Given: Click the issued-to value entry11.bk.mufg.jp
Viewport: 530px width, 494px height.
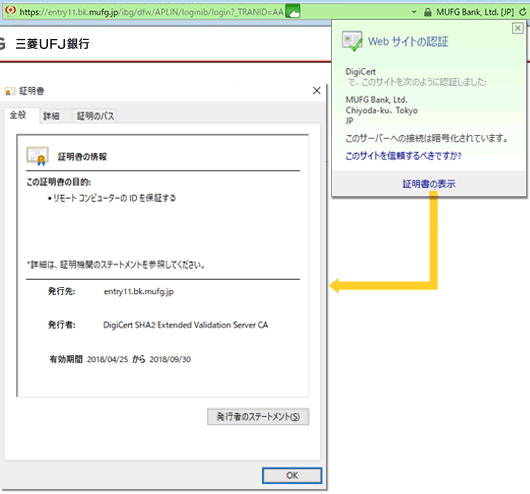Looking at the screenshot, I should pos(139,291).
